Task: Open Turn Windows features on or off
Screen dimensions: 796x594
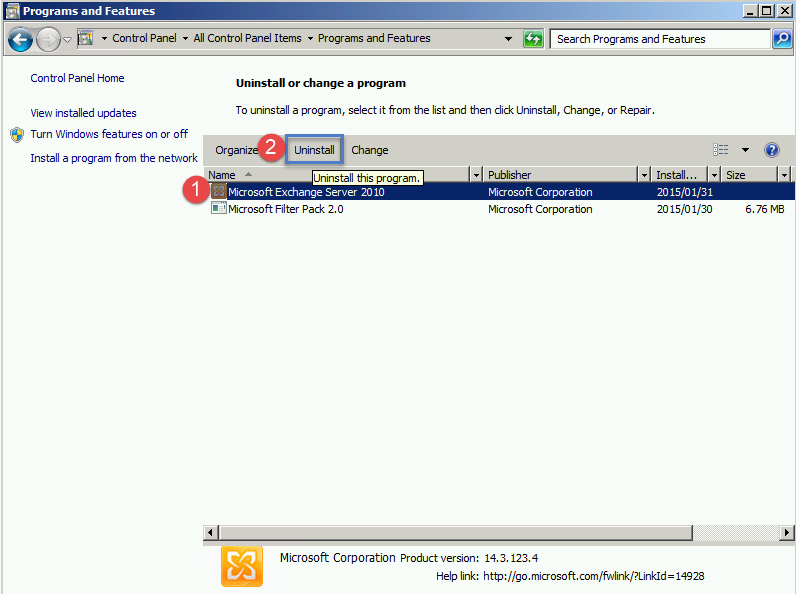Action: point(109,134)
